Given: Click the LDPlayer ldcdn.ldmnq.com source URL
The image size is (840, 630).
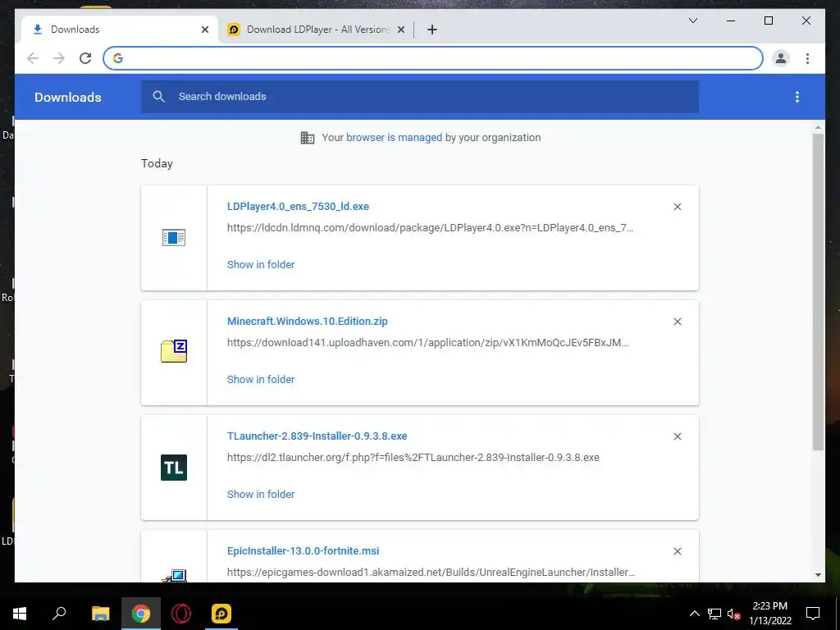Looking at the screenshot, I should point(430,228).
